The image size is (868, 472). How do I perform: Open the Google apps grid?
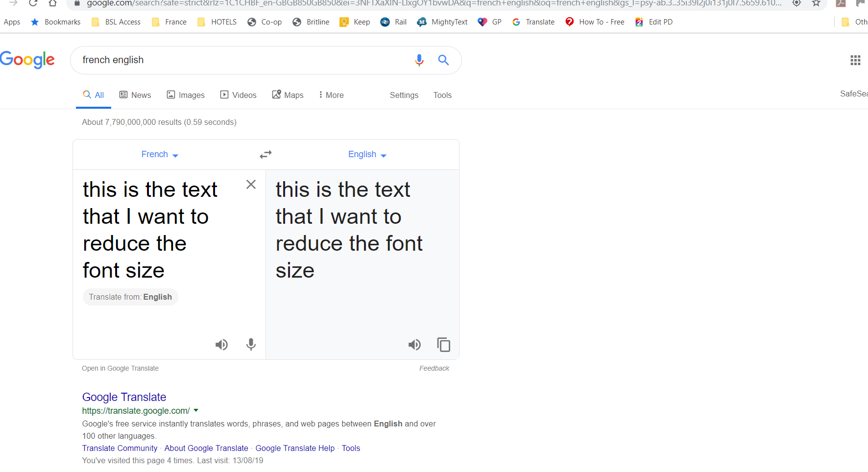pyautogui.click(x=855, y=60)
